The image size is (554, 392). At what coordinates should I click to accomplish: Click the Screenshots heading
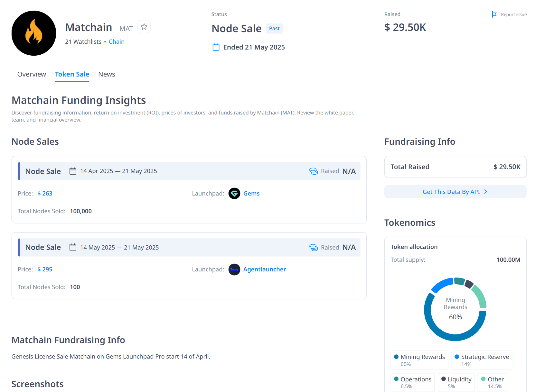pyautogui.click(x=38, y=384)
